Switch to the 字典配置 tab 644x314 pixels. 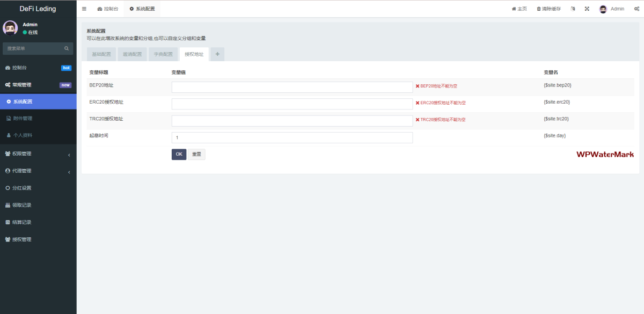[x=163, y=54]
